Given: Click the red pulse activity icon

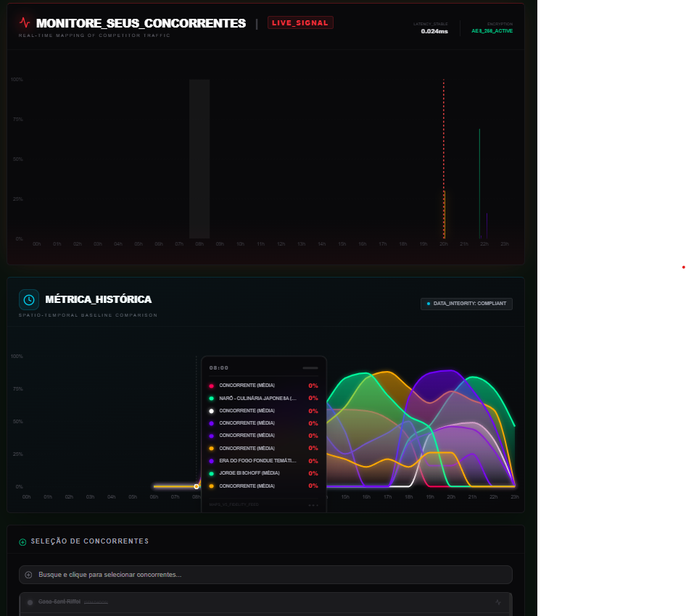Looking at the screenshot, I should click(25, 22).
